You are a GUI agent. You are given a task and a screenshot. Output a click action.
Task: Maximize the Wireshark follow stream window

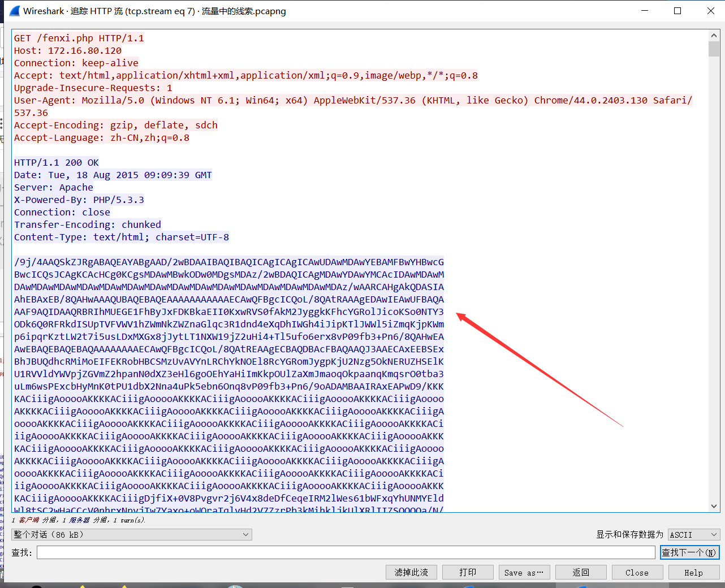click(677, 11)
